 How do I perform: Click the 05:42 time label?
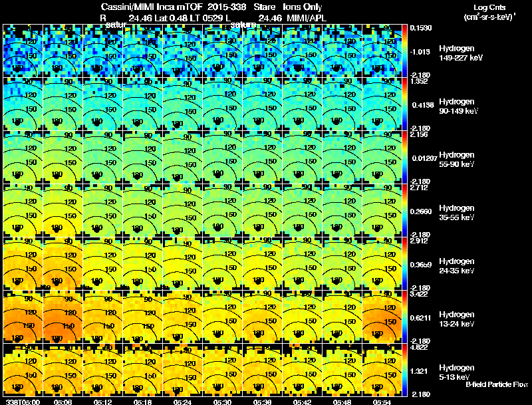tap(301, 402)
